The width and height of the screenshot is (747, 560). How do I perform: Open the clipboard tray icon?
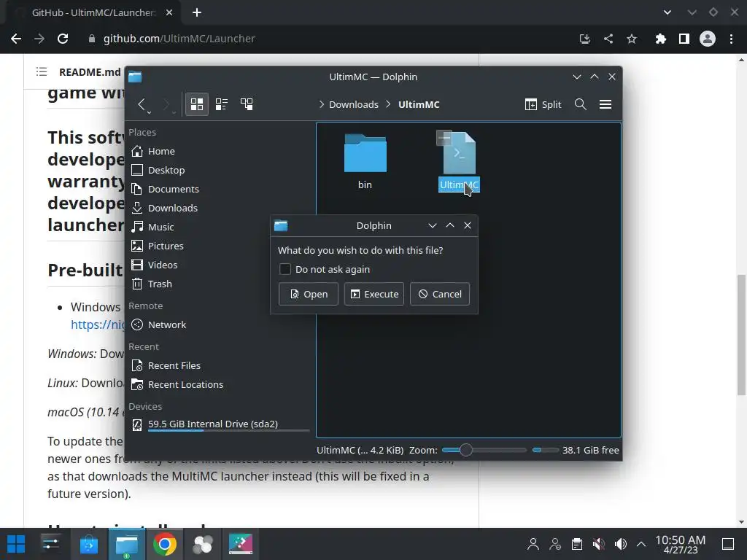[x=577, y=544]
